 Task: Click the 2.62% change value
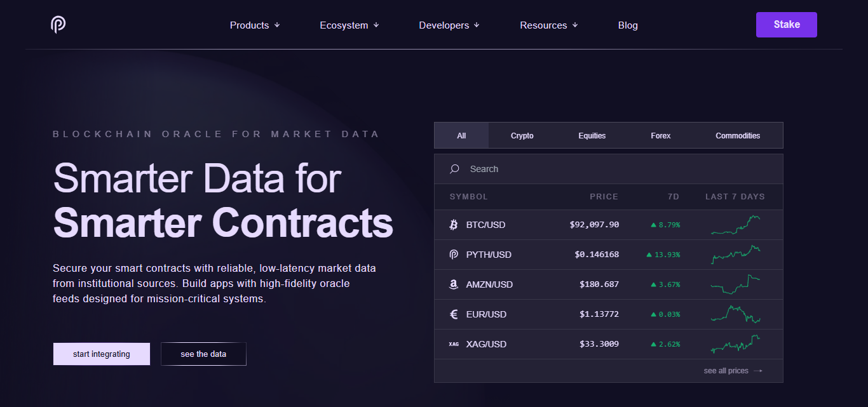pos(670,344)
